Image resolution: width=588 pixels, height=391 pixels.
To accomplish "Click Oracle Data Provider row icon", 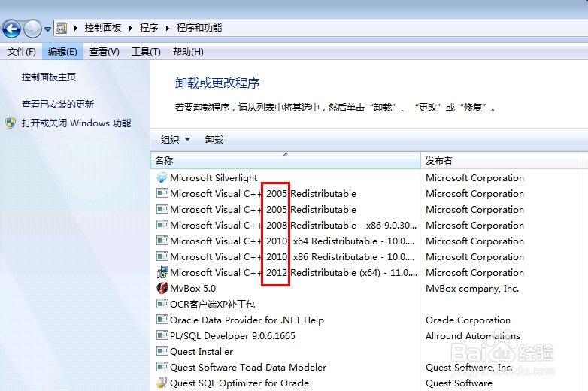I will pyautogui.click(x=162, y=320).
